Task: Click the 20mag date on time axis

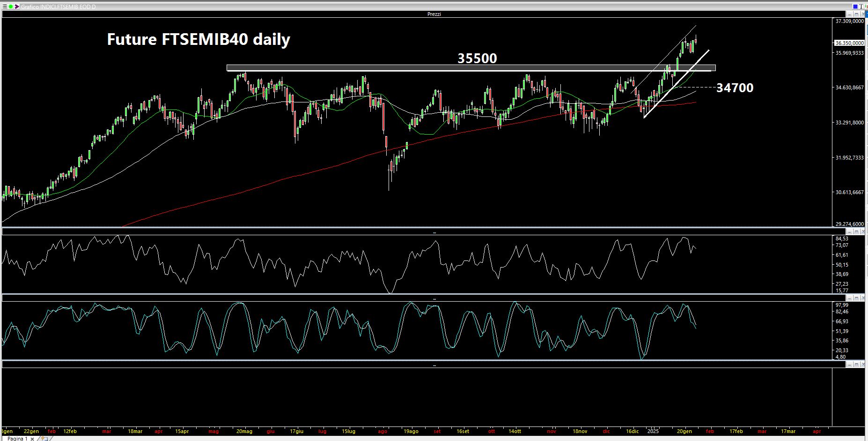Action: [x=244, y=431]
